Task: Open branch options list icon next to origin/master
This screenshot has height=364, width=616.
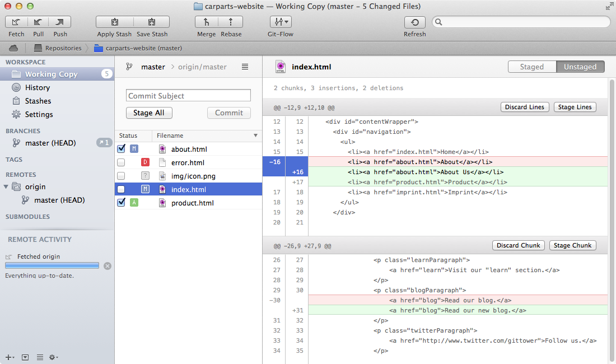Action: [245, 67]
